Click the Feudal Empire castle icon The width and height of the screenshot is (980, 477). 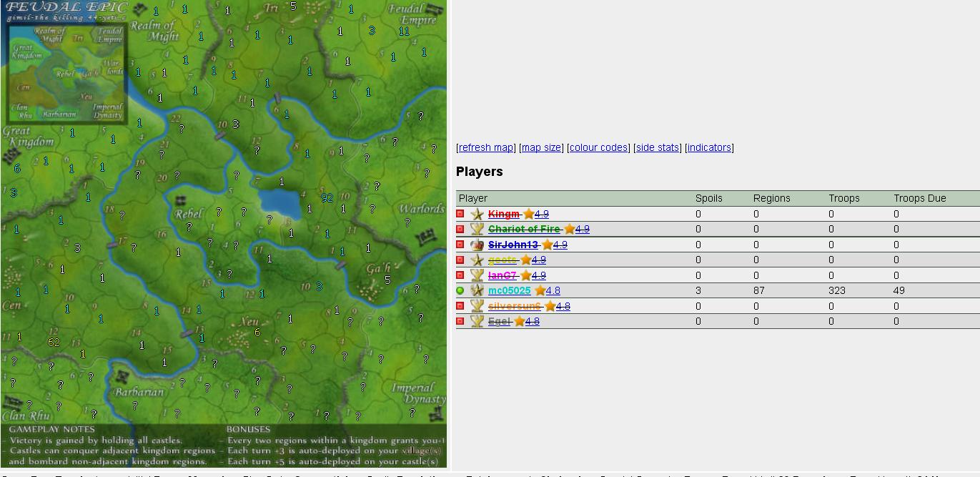[x=433, y=10]
